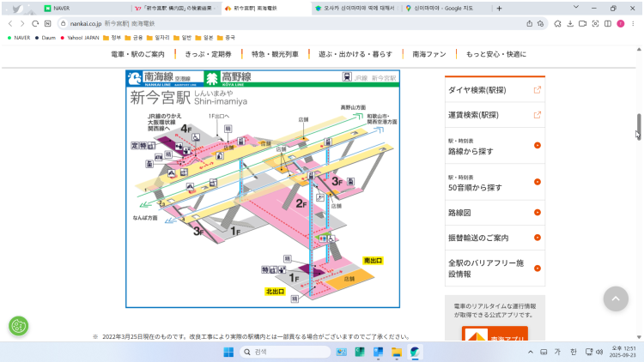The height and width of the screenshot is (362, 644).
Task: Toggle the 한 IME language indicator
Action: (x=574, y=352)
